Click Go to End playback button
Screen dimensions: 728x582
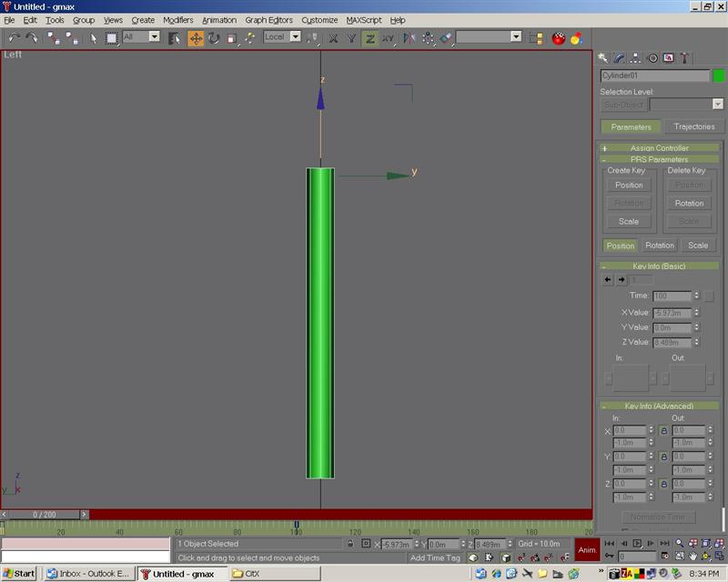coord(665,543)
